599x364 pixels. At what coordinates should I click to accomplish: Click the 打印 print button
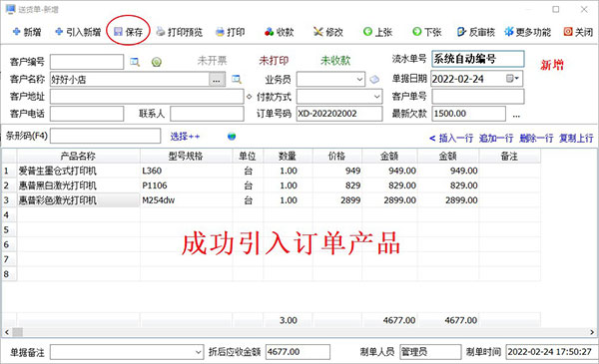coord(230,32)
